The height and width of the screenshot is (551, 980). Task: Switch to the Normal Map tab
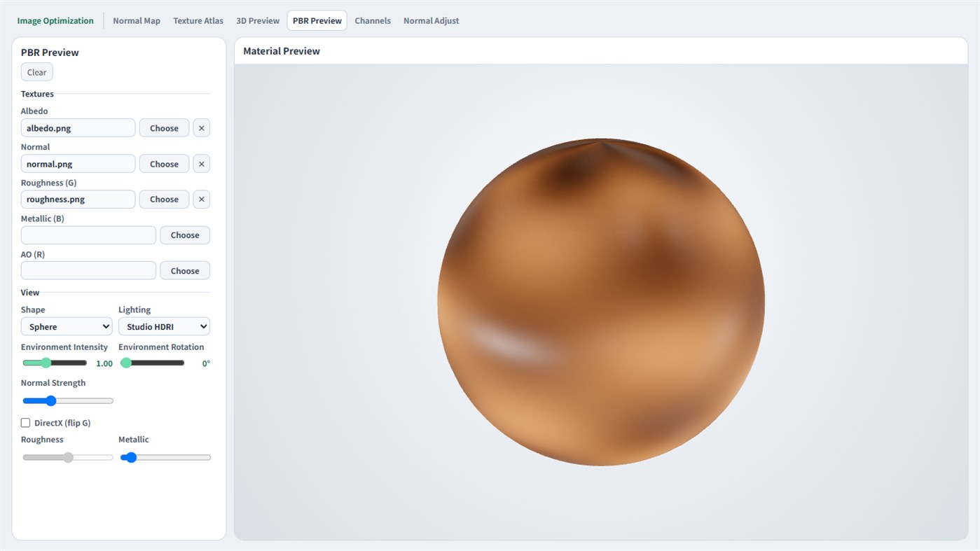coord(137,21)
